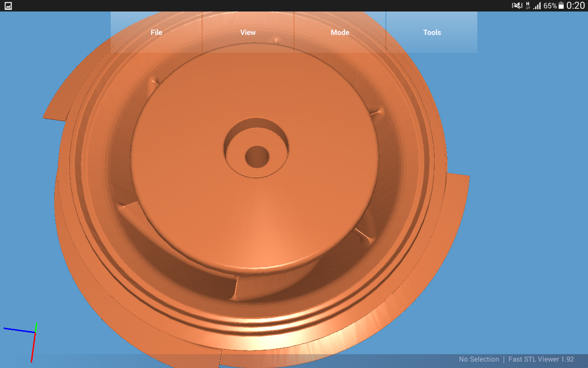
Task: Tap the screenshot notification icon in status bar
Action: coord(8,6)
